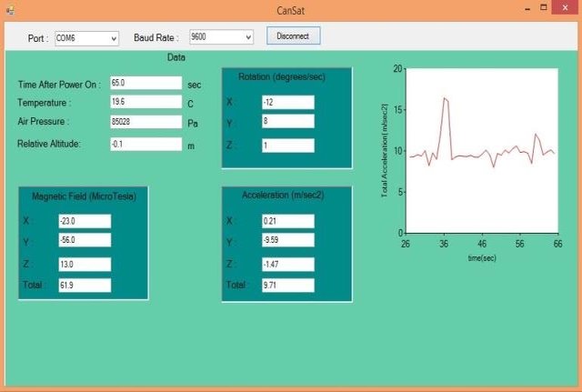This screenshot has height=392, width=582.
Task: Click the Acceleration Total field
Action: (286, 286)
